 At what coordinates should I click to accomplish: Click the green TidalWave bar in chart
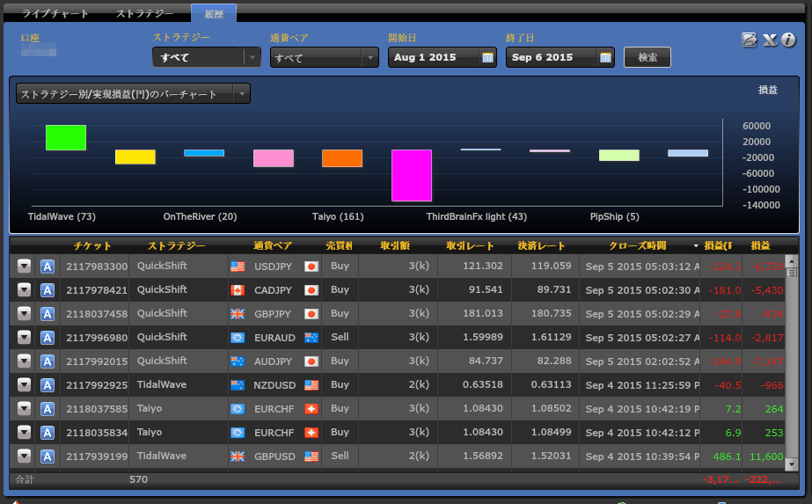(x=66, y=137)
